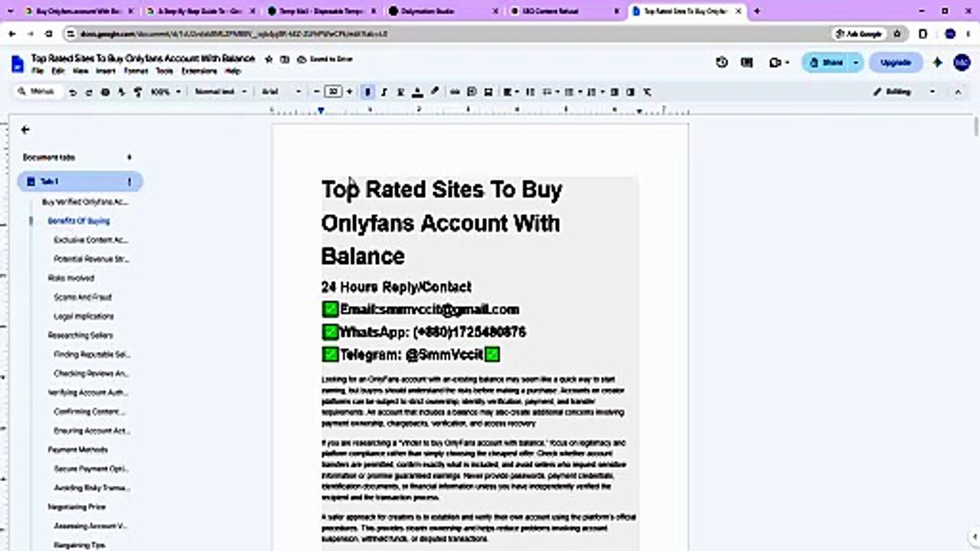Star this document
Screen dimensions: 980x551
[269, 59]
